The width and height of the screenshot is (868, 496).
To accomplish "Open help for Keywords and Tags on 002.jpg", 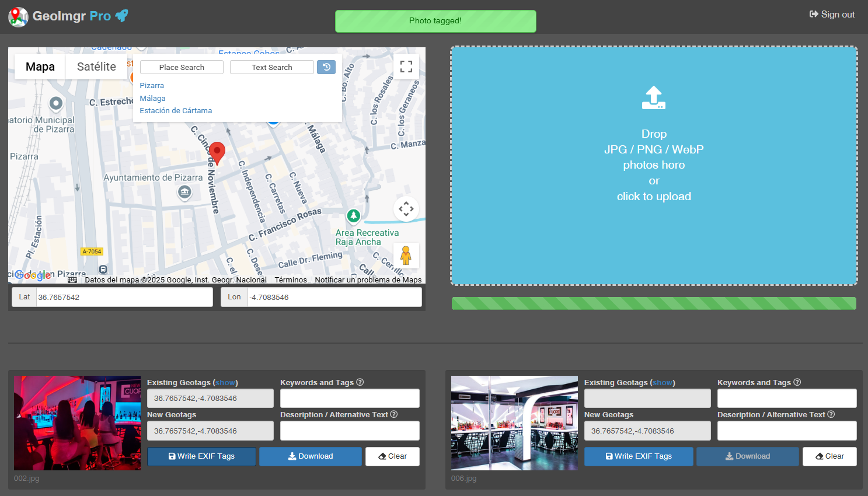I will [360, 382].
